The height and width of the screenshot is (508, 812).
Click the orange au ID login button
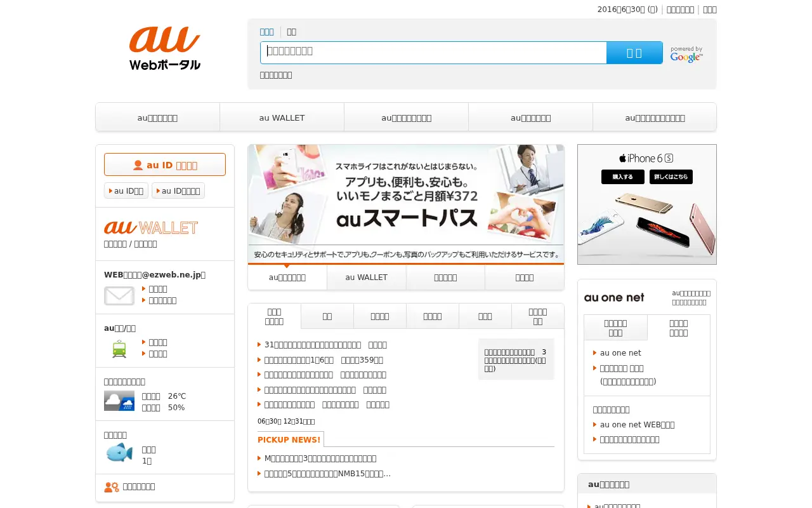click(x=165, y=164)
